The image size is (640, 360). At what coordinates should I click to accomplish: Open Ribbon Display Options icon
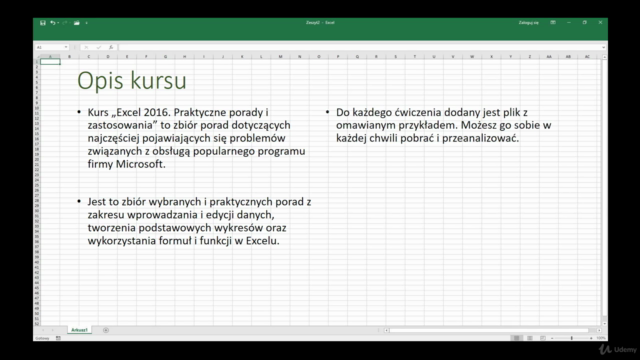553,22
